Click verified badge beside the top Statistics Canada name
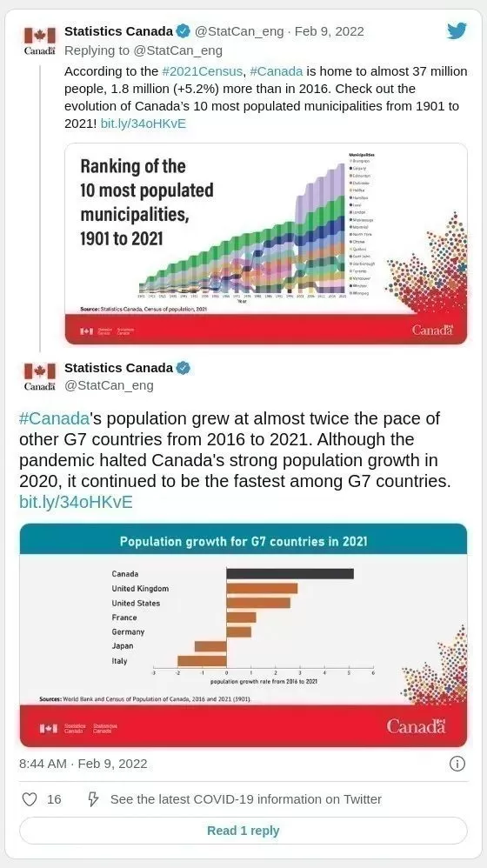Viewport: 487px width, 868px height. 183,31
